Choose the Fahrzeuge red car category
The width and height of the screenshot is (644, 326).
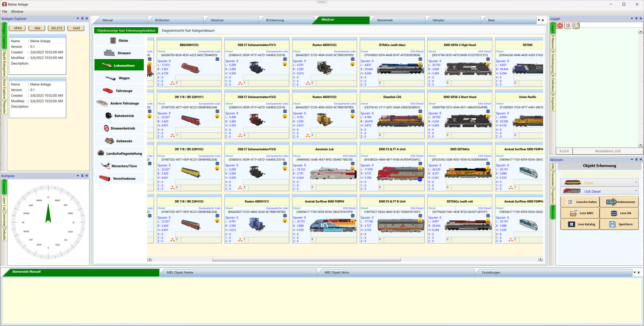[119, 91]
